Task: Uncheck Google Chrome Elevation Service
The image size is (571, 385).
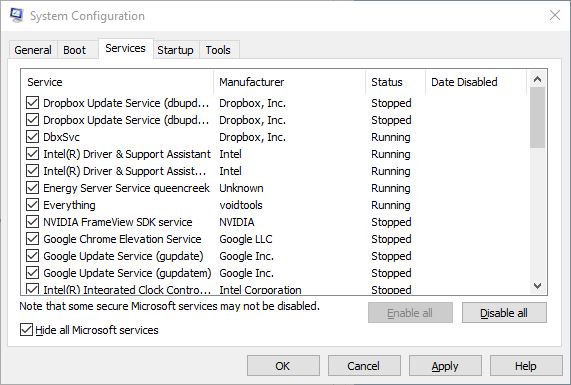Action: (x=32, y=239)
